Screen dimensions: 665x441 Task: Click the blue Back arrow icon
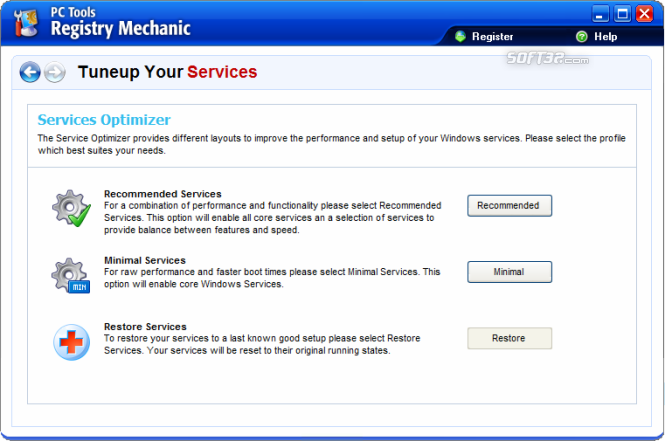pyautogui.click(x=30, y=72)
